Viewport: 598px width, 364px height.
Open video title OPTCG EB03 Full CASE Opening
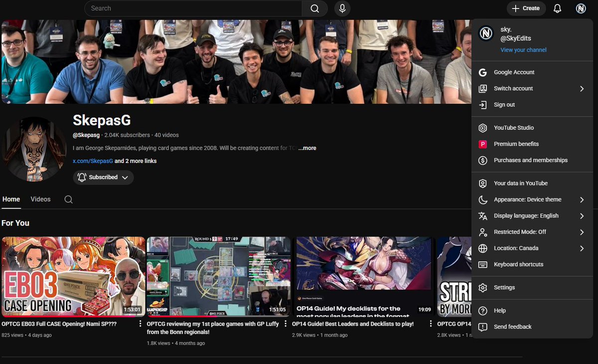click(59, 324)
